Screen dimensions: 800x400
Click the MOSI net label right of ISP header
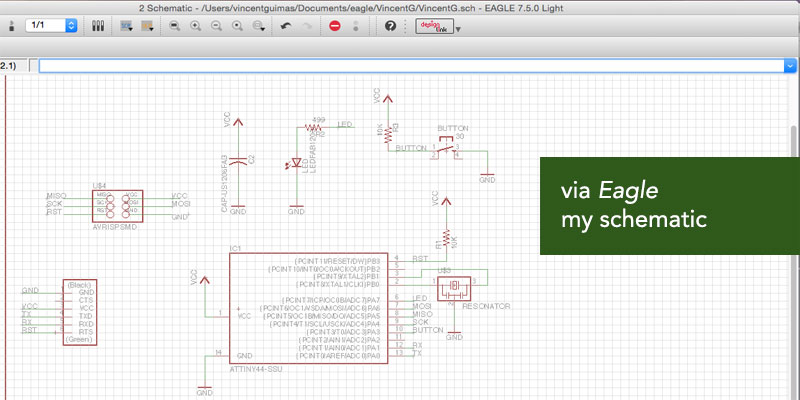pos(181,204)
